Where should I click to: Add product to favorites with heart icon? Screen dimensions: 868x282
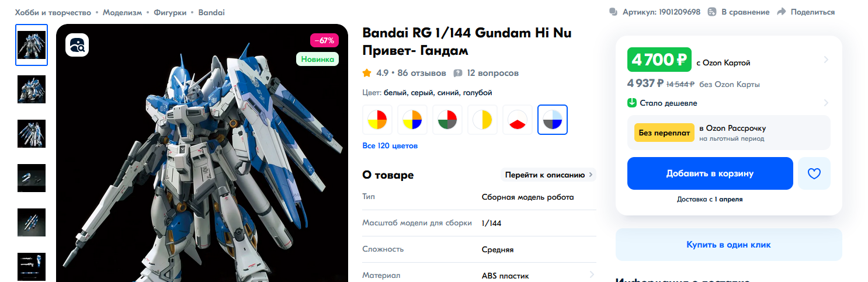(x=814, y=173)
